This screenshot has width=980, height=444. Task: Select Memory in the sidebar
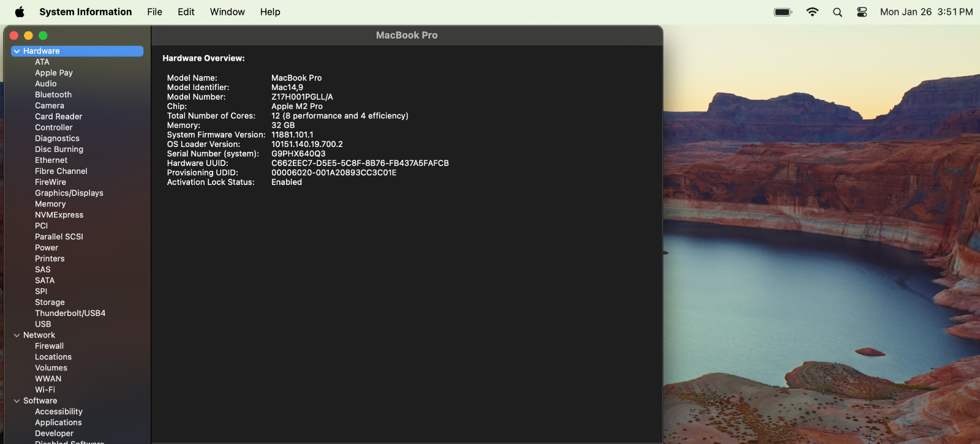coord(50,205)
